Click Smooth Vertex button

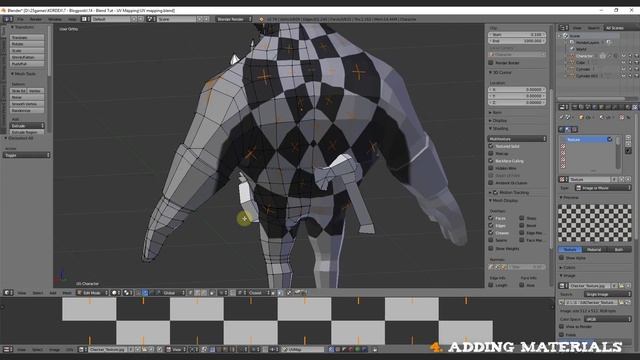[x=27, y=104]
